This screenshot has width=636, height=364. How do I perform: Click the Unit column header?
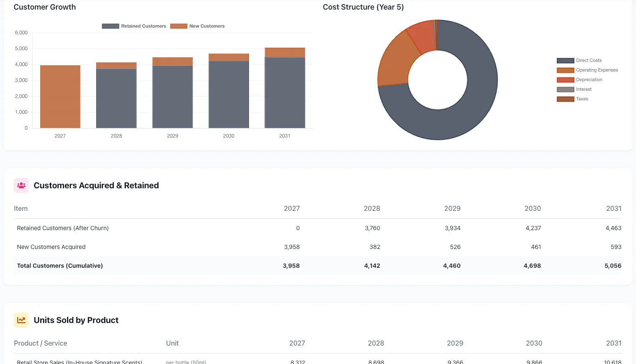172,343
